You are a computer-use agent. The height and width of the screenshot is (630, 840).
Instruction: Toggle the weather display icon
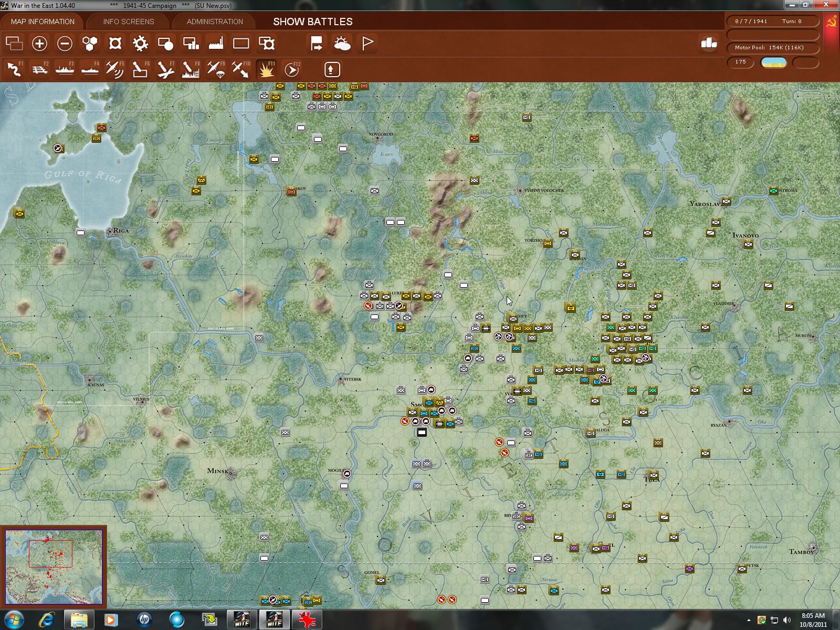pos(342,44)
